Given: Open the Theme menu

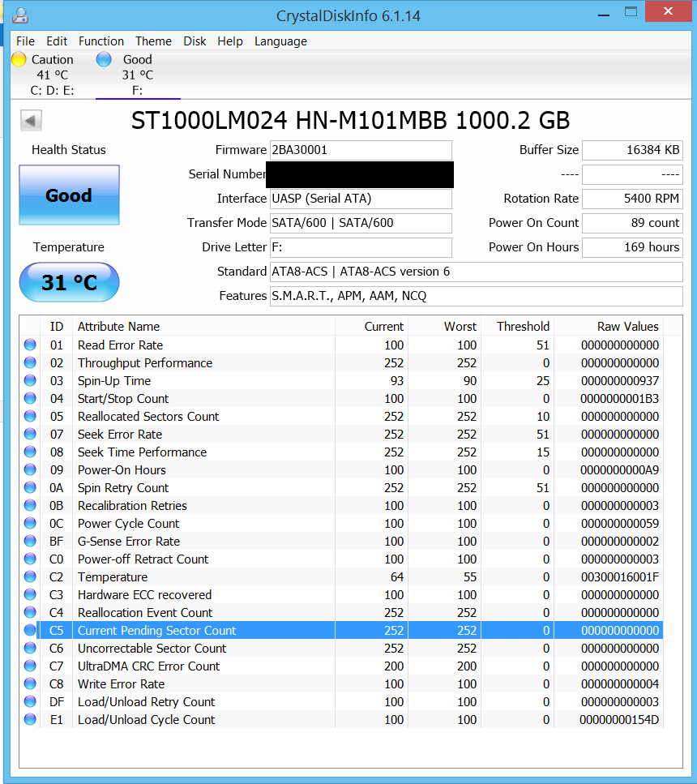Looking at the screenshot, I should pyautogui.click(x=153, y=41).
